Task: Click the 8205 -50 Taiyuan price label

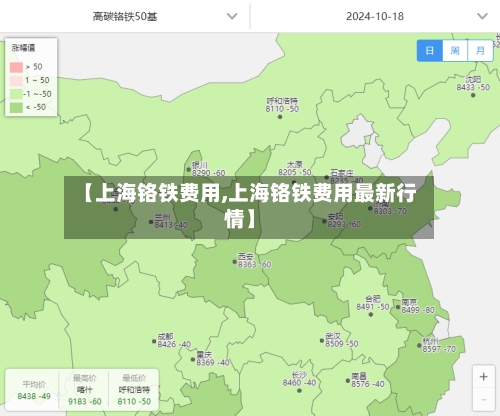Action: [x=295, y=172]
